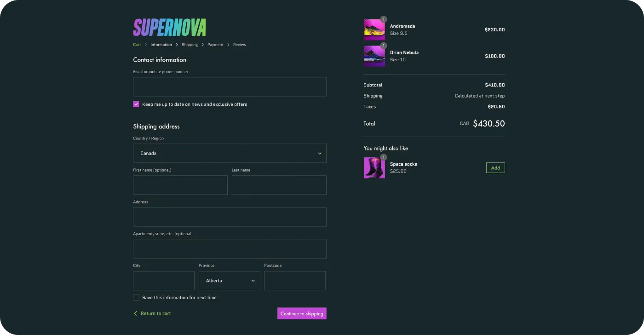This screenshot has width=644, height=335.
Task: Click the SUPERNOVA gradient logo
Action: (169, 28)
